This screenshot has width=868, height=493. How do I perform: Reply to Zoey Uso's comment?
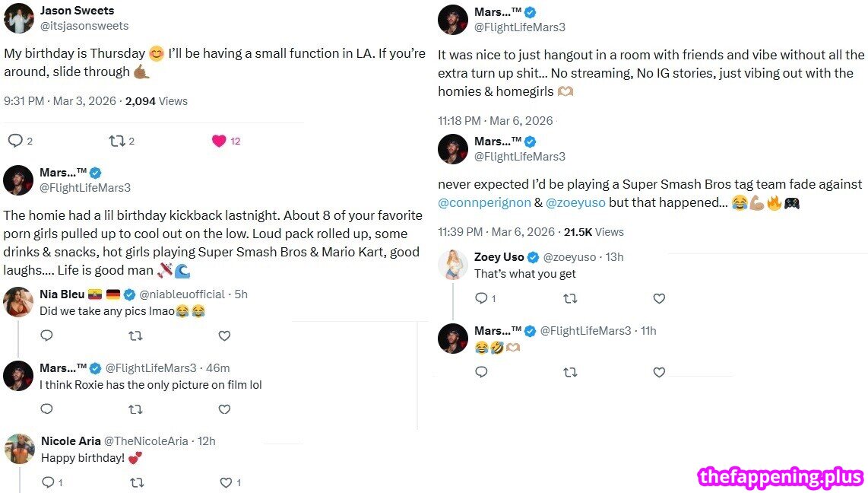[481, 298]
